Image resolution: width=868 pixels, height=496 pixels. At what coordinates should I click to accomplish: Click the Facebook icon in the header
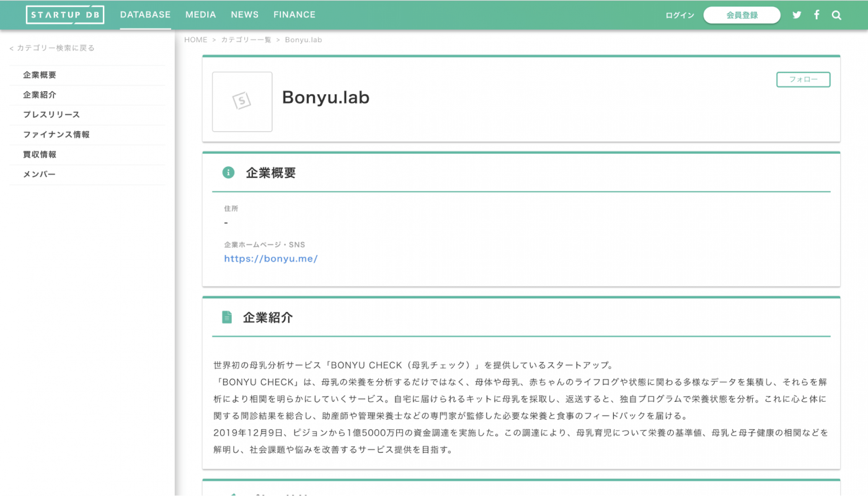[x=817, y=14]
